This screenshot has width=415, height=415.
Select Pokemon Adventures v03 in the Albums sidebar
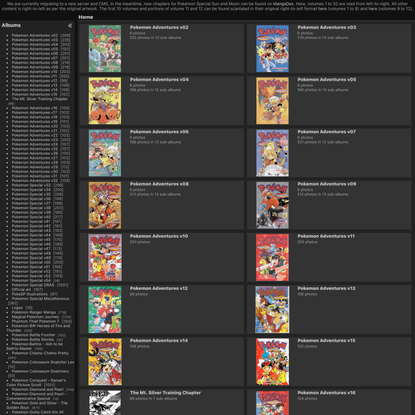35,40
